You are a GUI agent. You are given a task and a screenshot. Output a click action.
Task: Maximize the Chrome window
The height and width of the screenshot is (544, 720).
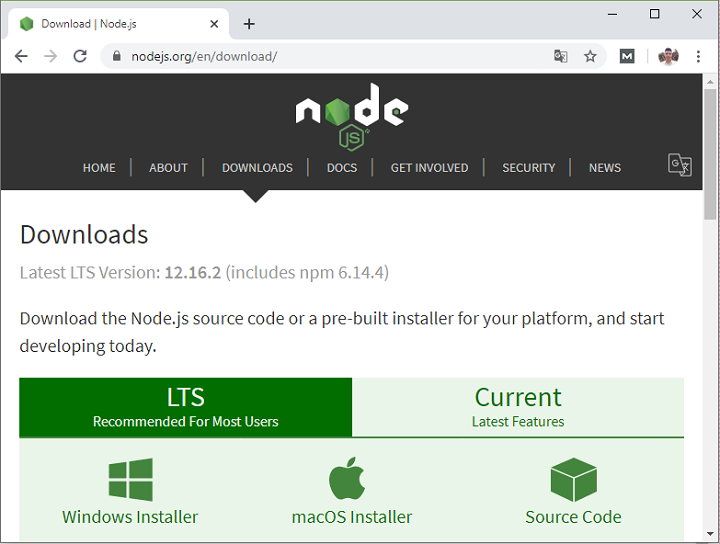(654, 14)
